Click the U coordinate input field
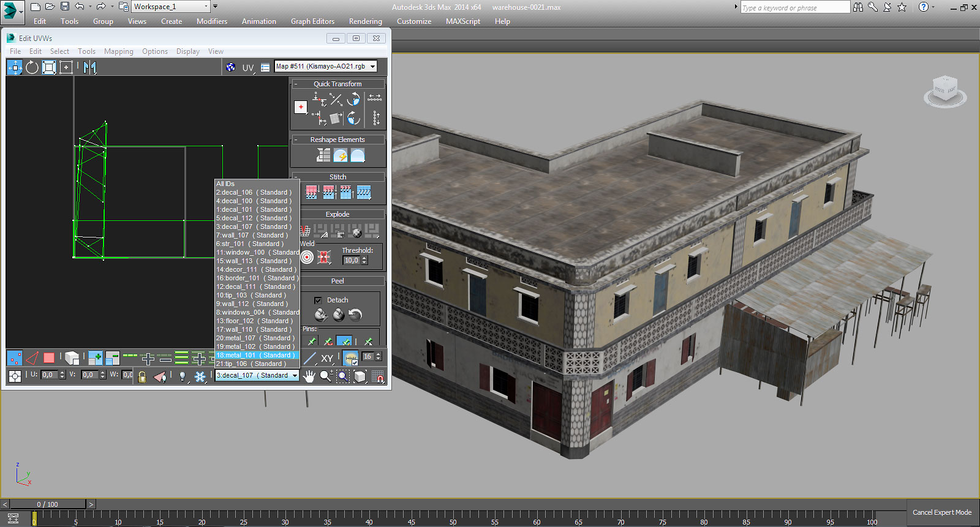980x527 pixels. pyautogui.click(x=49, y=375)
